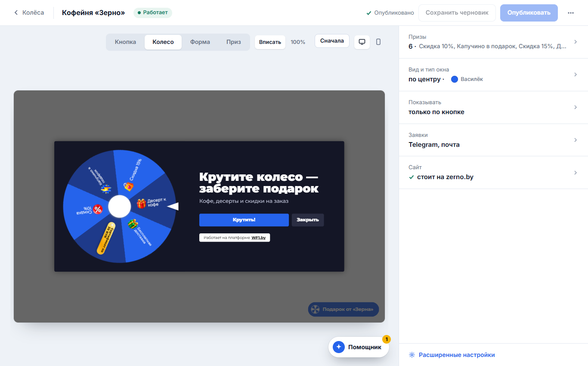The width and height of the screenshot is (588, 366).
Task: Click gift icon on Десерт к кофе
Action: [141, 204]
